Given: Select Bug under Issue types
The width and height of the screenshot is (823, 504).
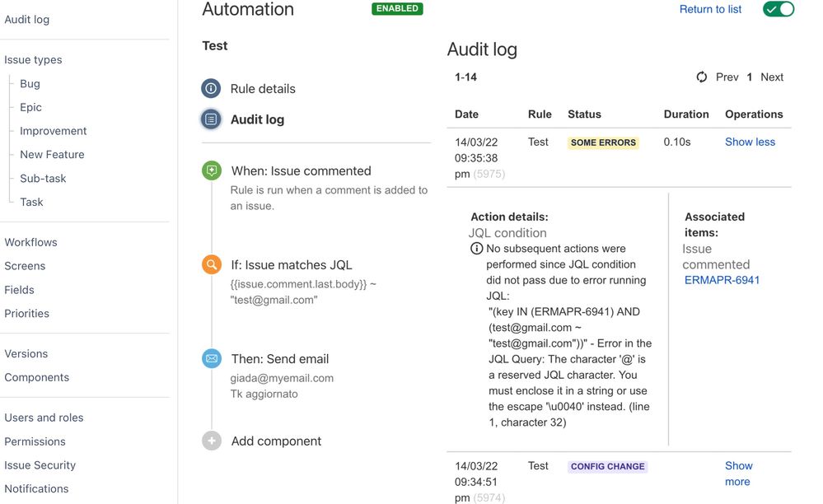Looking at the screenshot, I should 30,84.
